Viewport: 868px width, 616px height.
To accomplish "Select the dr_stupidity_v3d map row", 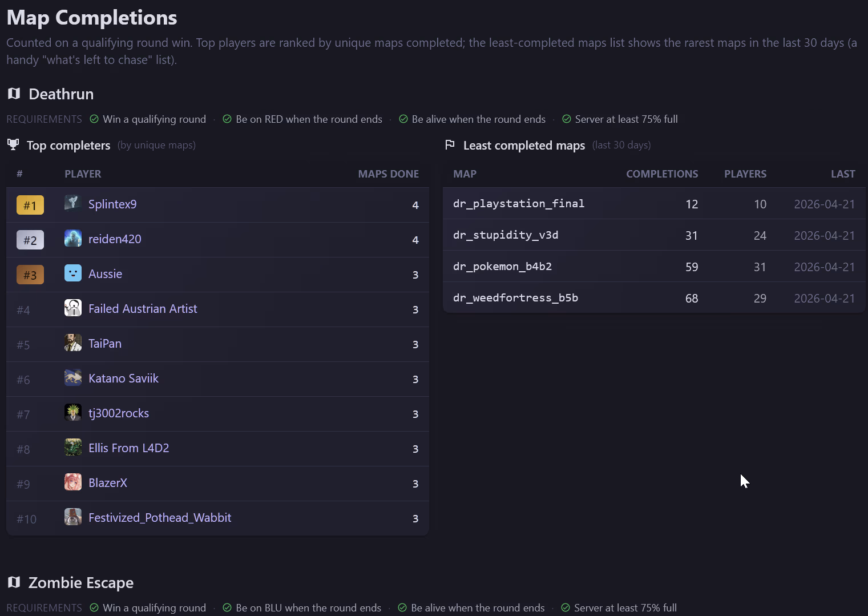I will [x=654, y=235].
